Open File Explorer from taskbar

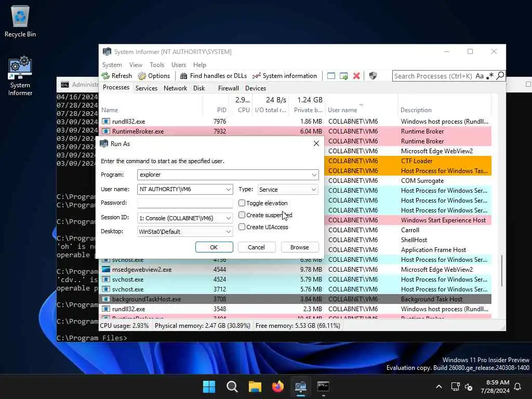[255, 387]
